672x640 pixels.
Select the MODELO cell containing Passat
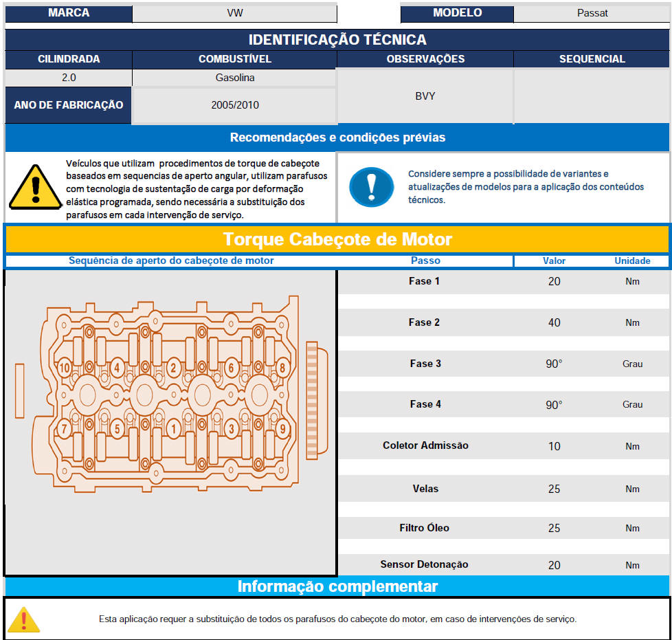pos(592,13)
